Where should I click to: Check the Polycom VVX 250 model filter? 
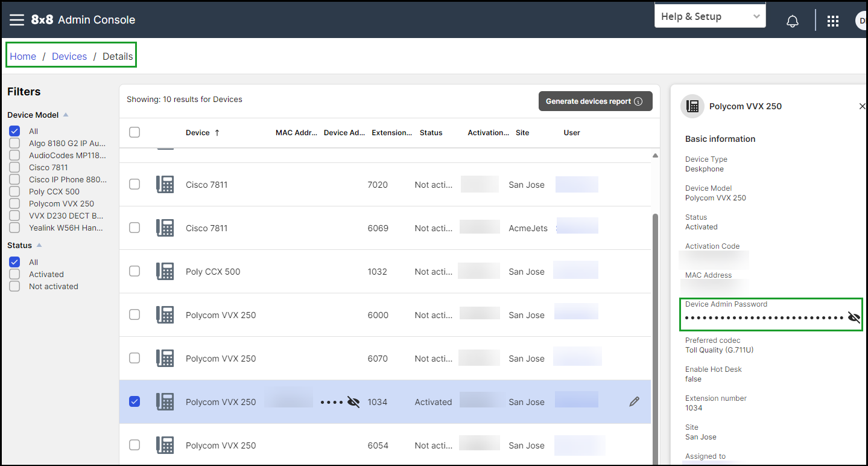pyautogui.click(x=14, y=203)
